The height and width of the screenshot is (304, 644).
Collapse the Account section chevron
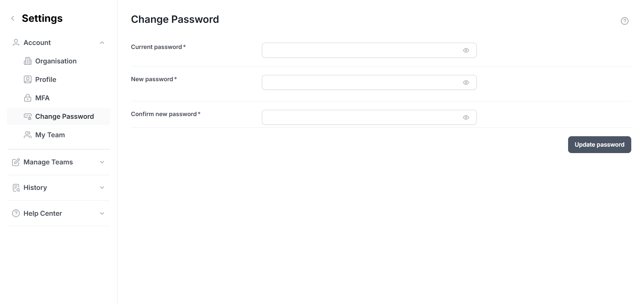coord(102,43)
